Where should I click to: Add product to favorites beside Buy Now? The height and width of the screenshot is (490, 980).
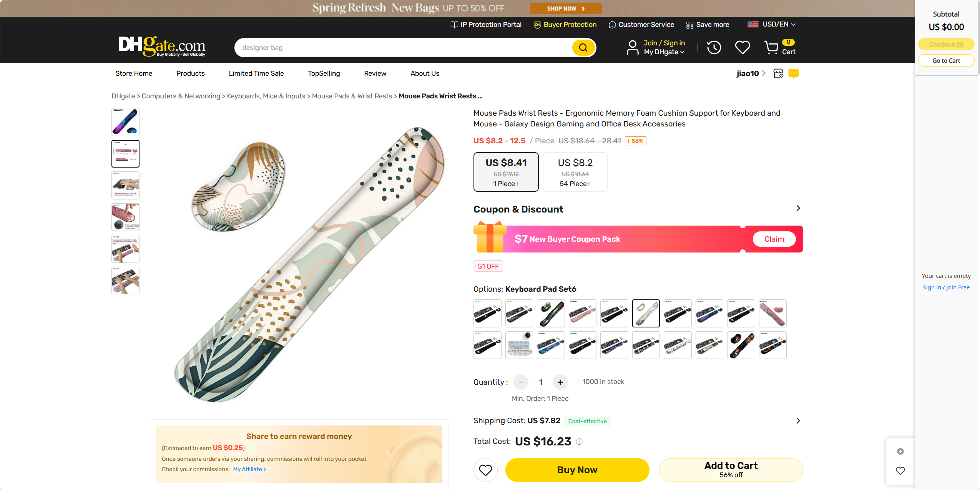[x=485, y=470]
